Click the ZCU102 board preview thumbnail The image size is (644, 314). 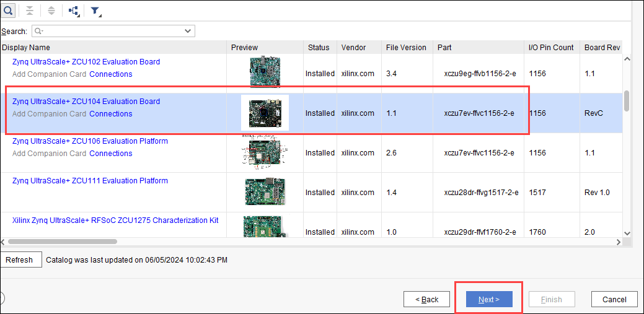(x=265, y=72)
